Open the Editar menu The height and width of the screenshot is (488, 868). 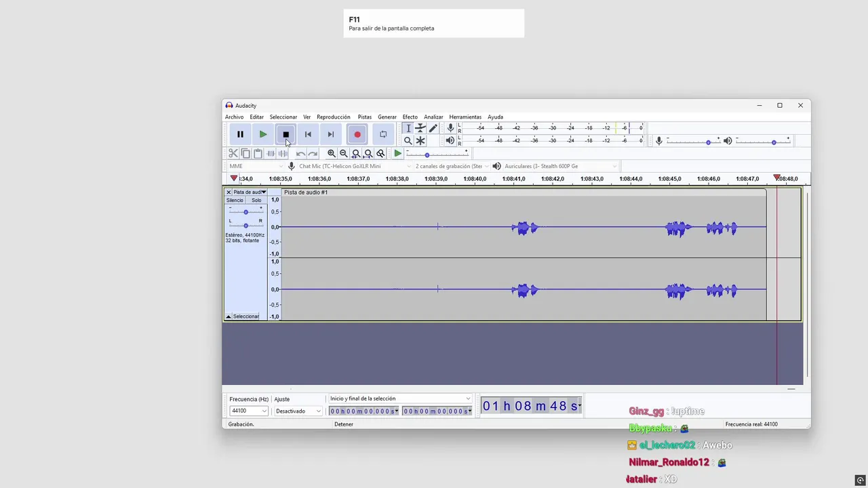[x=256, y=117]
